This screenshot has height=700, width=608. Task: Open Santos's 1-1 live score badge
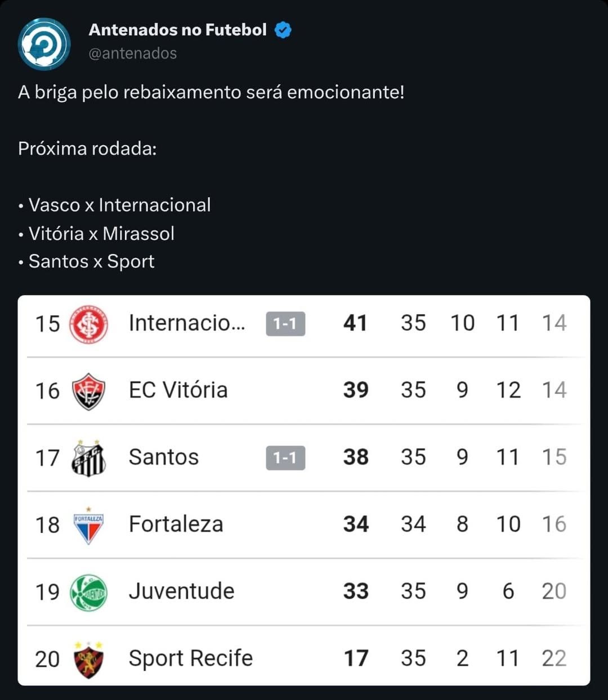(x=285, y=458)
